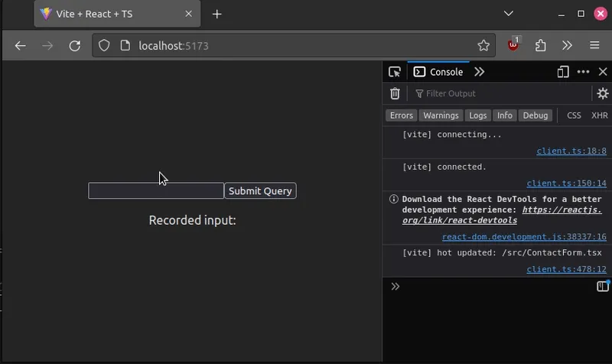Toggle the Info filter
This screenshot has width=612, height=364.
point(505,115)
